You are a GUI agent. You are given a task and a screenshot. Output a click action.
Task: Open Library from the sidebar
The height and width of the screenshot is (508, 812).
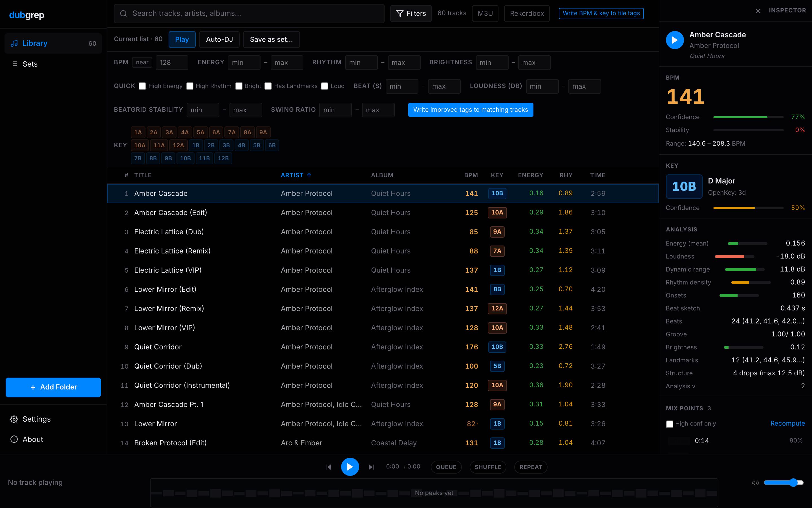pyautogui.click(x=53, y=43)
